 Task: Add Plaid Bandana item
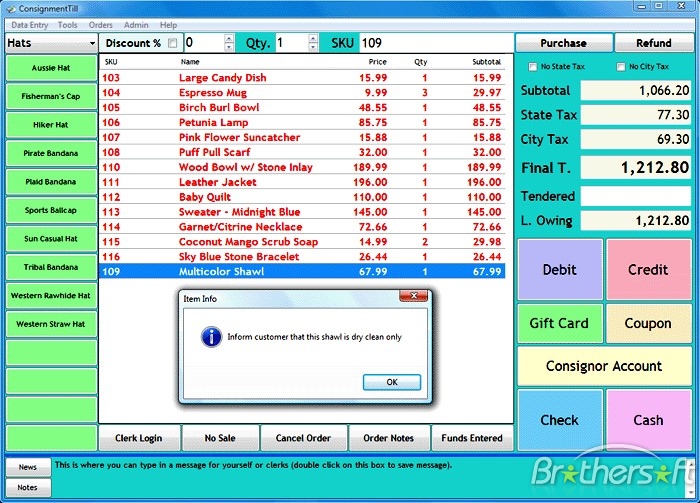[51, 182]
